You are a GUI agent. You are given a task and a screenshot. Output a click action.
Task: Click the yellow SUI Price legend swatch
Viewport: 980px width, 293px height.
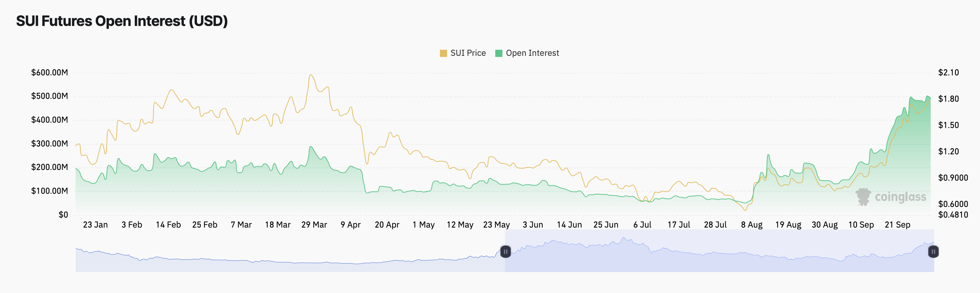click(443, 53)
